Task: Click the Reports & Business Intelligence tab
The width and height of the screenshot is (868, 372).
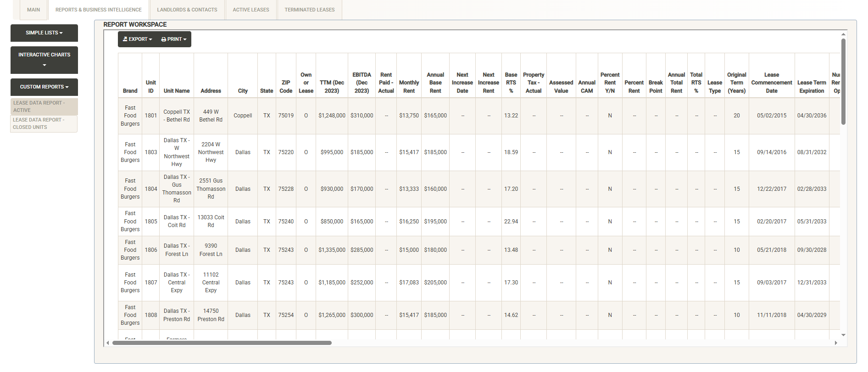Action: [x=99, y=10]
